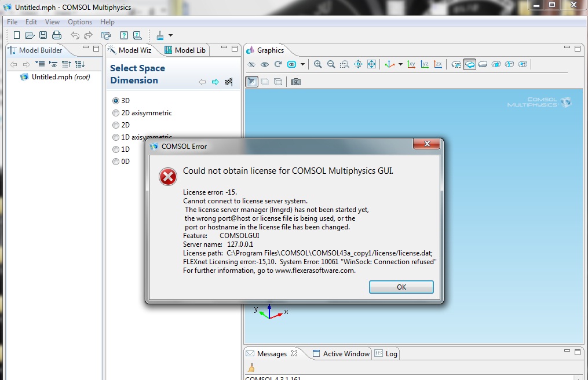Image resolution: width=588 pixels, height=380 pixels.
Task: Click the brush tool icon in the main toolbar
Action: point(160,36)
